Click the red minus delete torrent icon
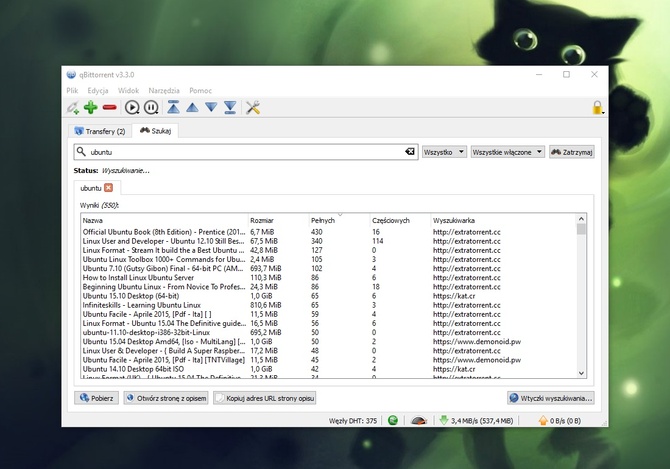 pyautogui.click(x=109, y=107)
